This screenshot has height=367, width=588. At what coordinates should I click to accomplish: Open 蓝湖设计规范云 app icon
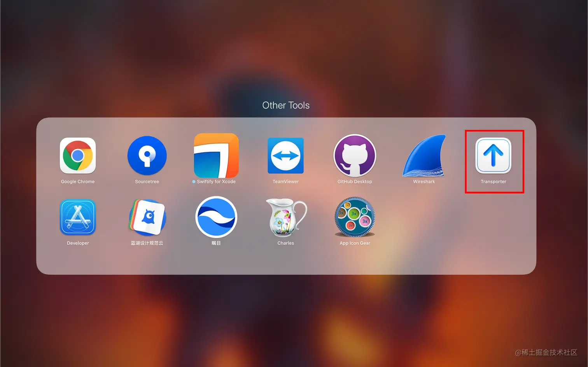click(x=147, y=217)
